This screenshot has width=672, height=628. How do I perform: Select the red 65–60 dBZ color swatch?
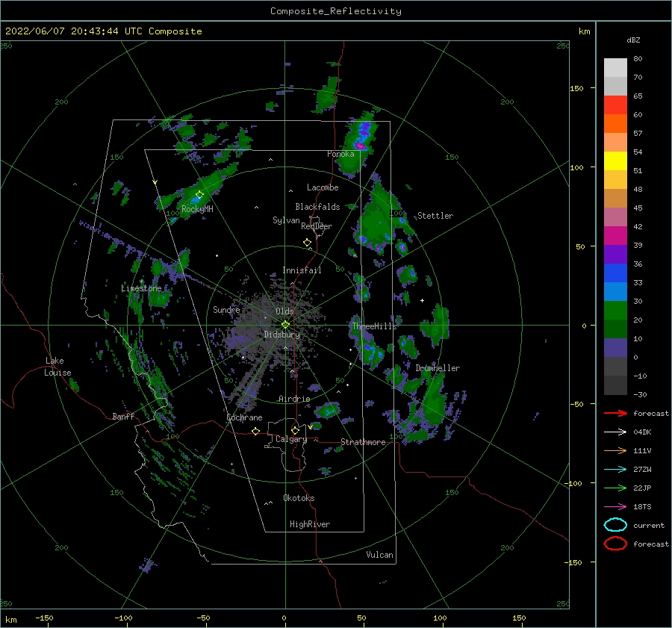[615, 105]
